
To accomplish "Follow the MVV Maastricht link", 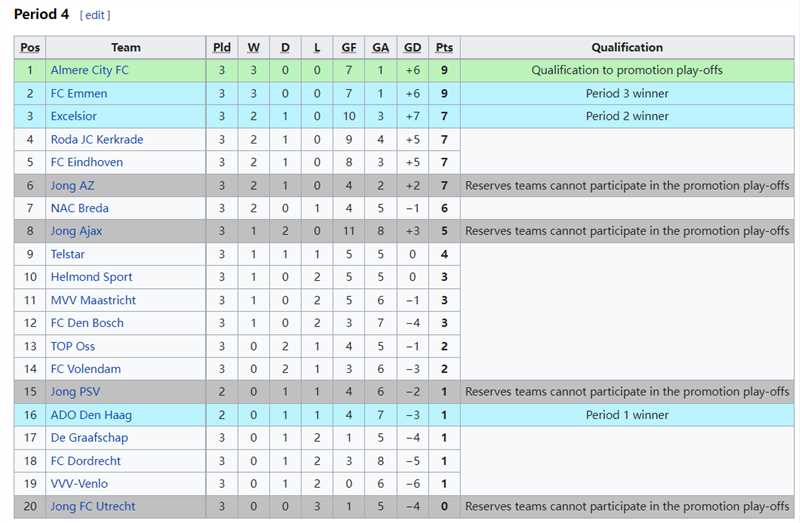I will [x=93, y=300].
